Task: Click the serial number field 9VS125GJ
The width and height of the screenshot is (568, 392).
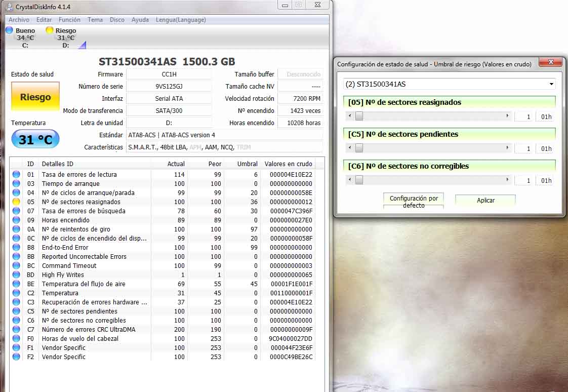Action: [x=169, y=86]
